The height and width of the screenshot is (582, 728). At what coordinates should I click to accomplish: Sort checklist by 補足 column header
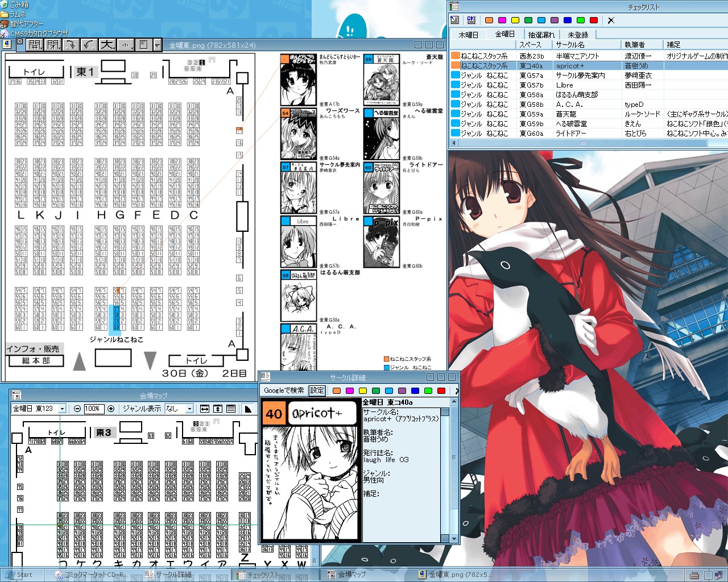[696, 44]
